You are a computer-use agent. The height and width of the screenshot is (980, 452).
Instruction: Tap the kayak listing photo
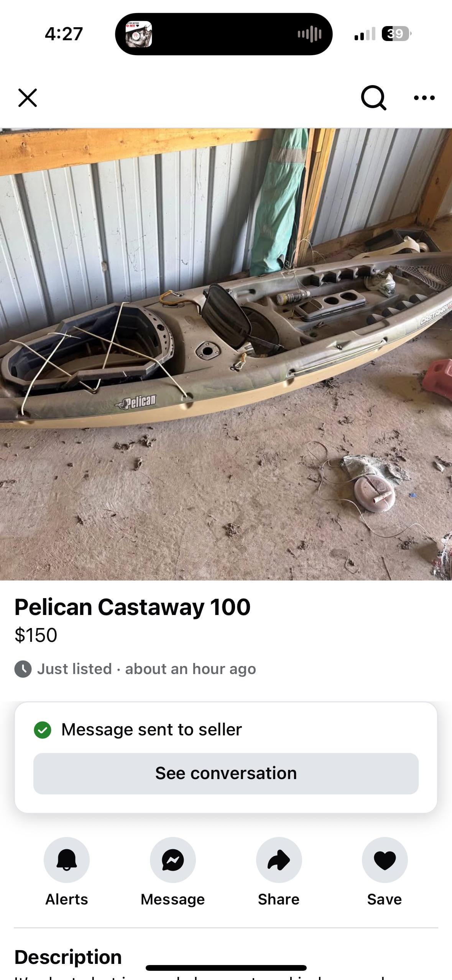tap(226, 354)
